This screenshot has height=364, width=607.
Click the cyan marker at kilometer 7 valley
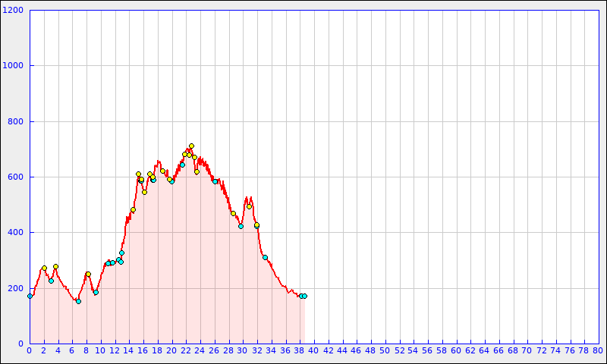[78, 301]
